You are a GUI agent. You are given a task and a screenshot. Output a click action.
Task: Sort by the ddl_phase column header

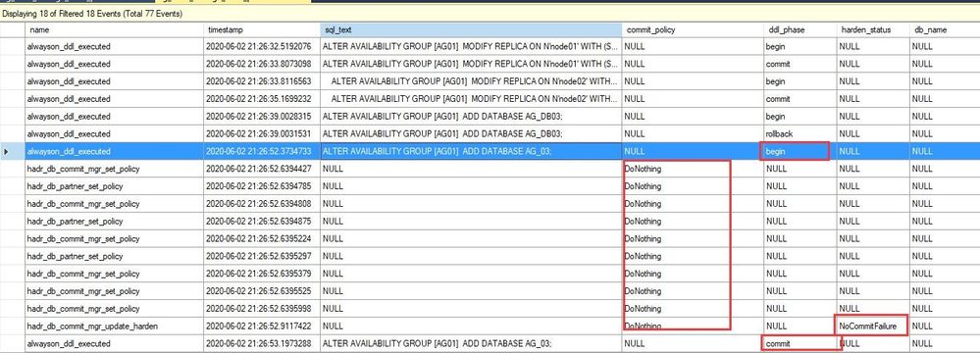[x=799, y=29]
